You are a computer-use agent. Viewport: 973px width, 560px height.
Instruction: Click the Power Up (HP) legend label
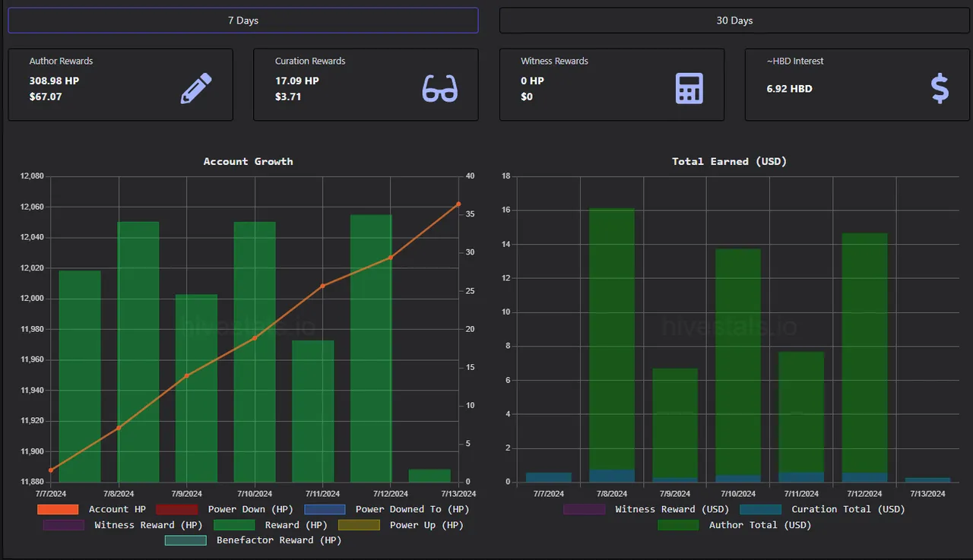(426, 525)
